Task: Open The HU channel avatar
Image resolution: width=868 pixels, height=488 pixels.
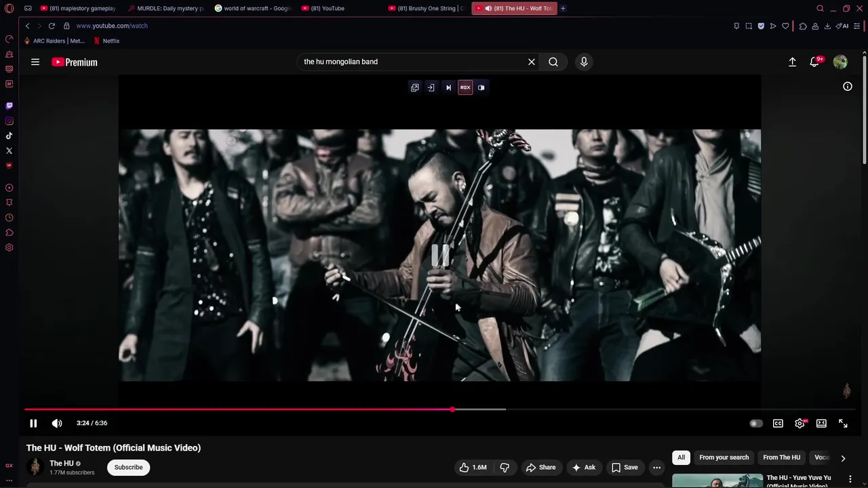Action: [x=35, y=467]
